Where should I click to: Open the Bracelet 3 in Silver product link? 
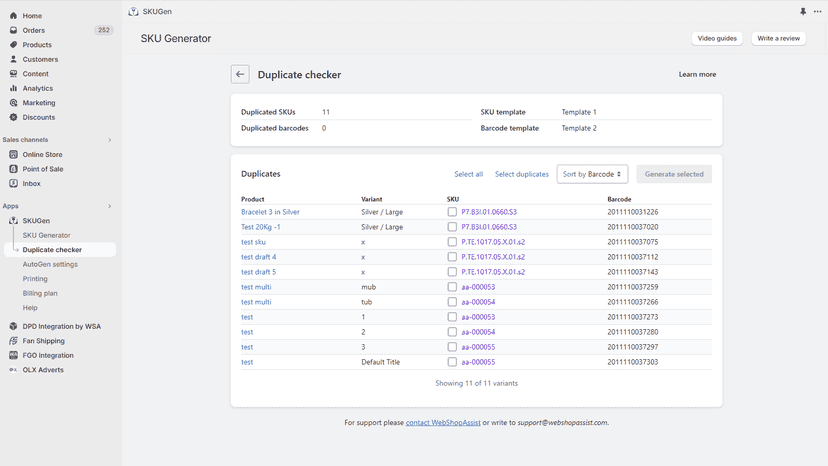270,212
